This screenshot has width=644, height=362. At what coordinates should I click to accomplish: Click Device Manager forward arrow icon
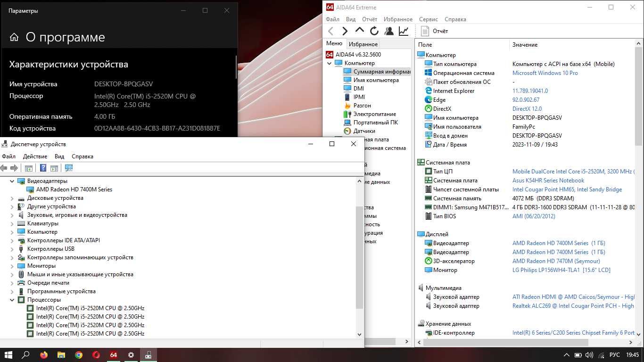(x=14, y=168)
